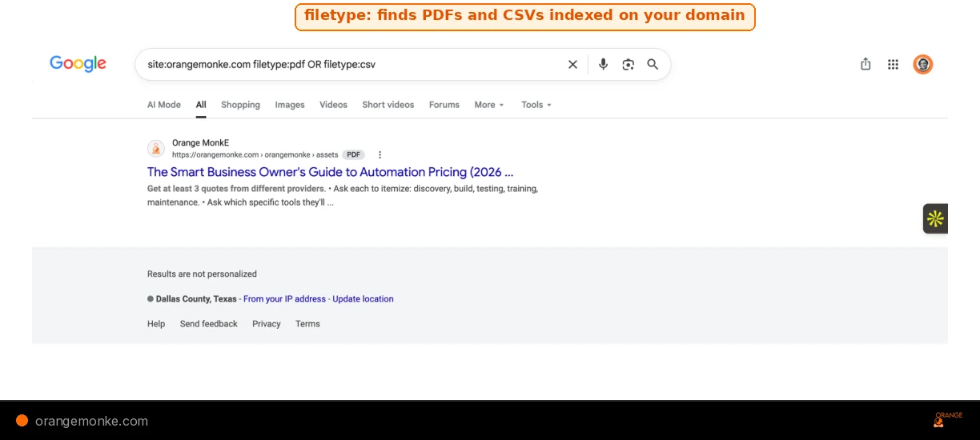Open the Automation Pricing guide result title
This screenshot has height=440, width=980.
pyautogui.click(x=330, y=172)
